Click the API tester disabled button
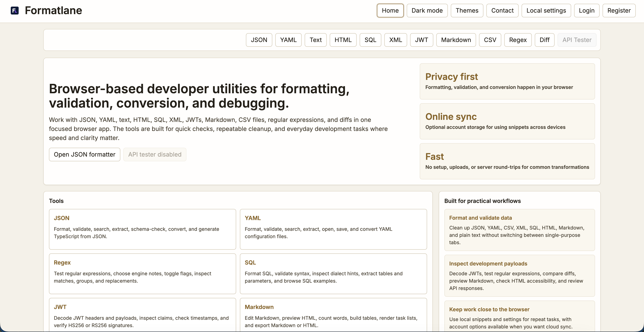The height and width of the screenshot is (332, 644). pyautogui.click(x=155, y=155)
